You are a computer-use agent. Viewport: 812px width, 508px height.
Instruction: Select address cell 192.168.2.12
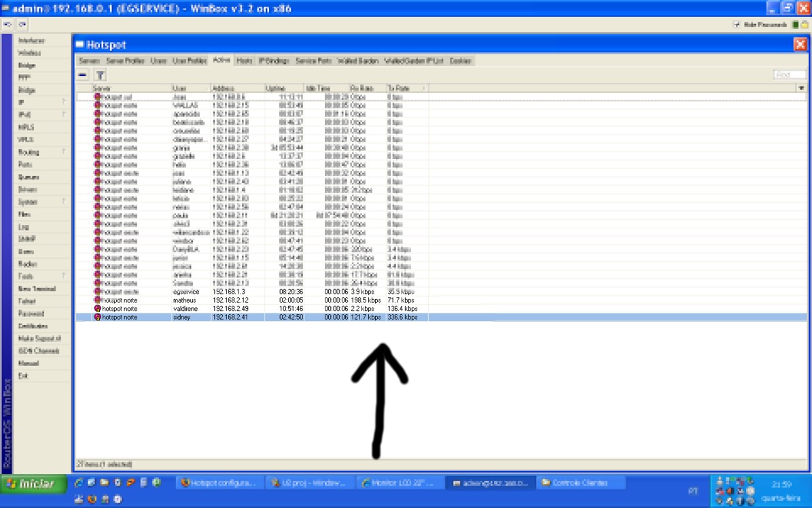[x=230, y=300]
